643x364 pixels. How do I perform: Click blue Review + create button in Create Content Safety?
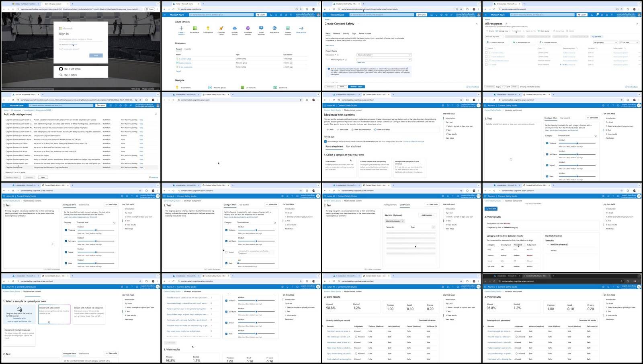pyautogui.click(x=356, y=86)
